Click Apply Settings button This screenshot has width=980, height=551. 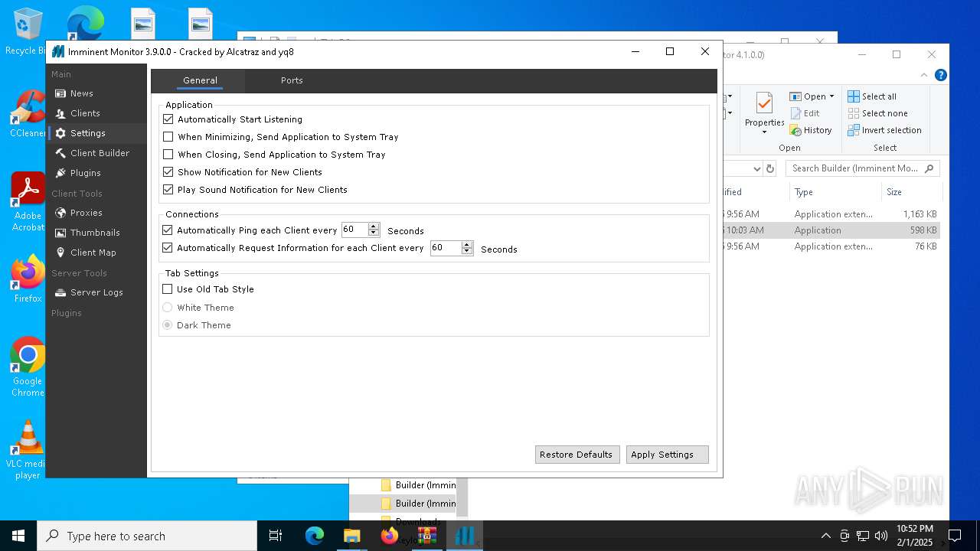pos(667,455)
